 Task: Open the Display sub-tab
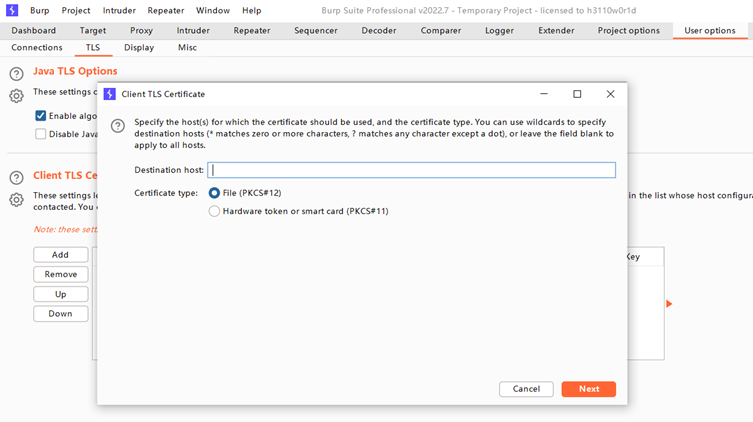point(139,48)
